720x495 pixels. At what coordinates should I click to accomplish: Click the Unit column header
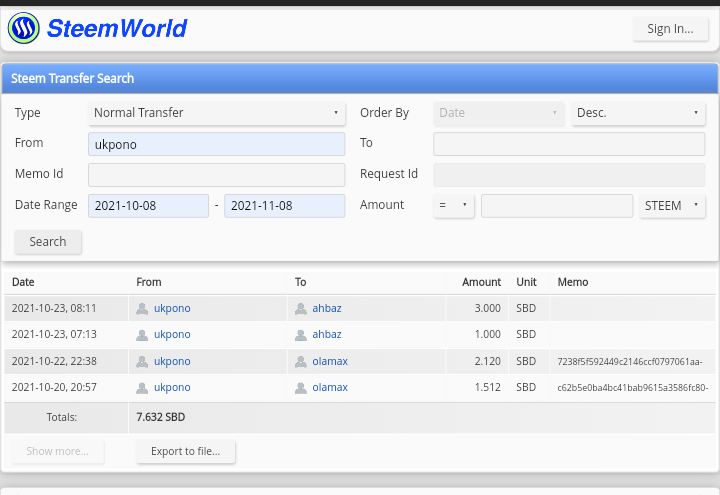coord(526,282)
